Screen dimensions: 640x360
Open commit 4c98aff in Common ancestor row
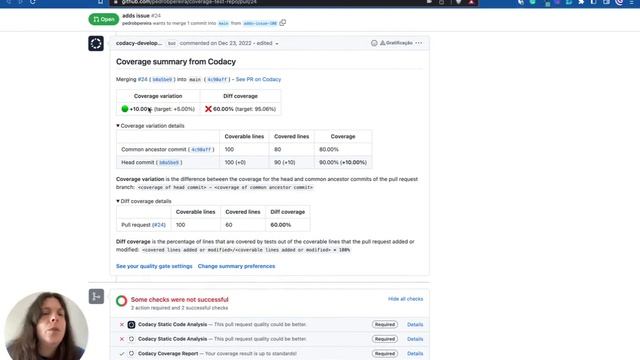tap(201, 149)
